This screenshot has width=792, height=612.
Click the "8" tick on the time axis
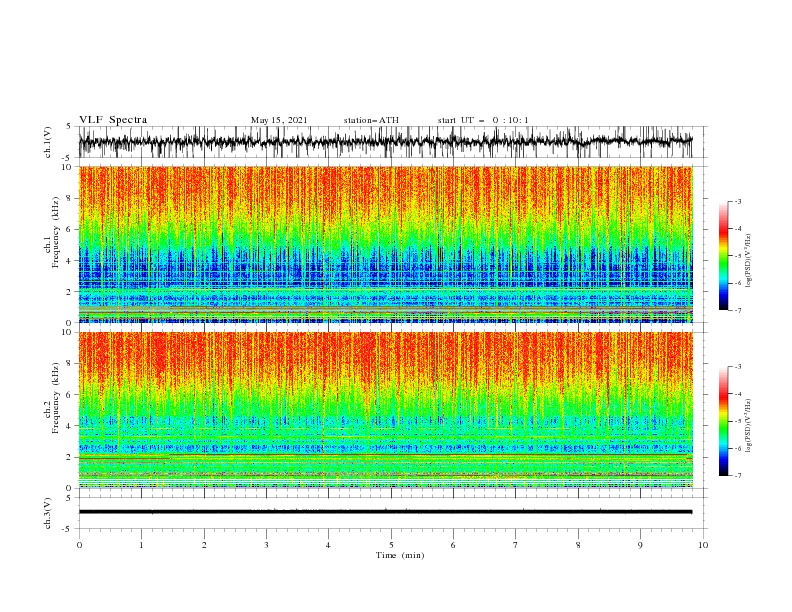(578, 545)
